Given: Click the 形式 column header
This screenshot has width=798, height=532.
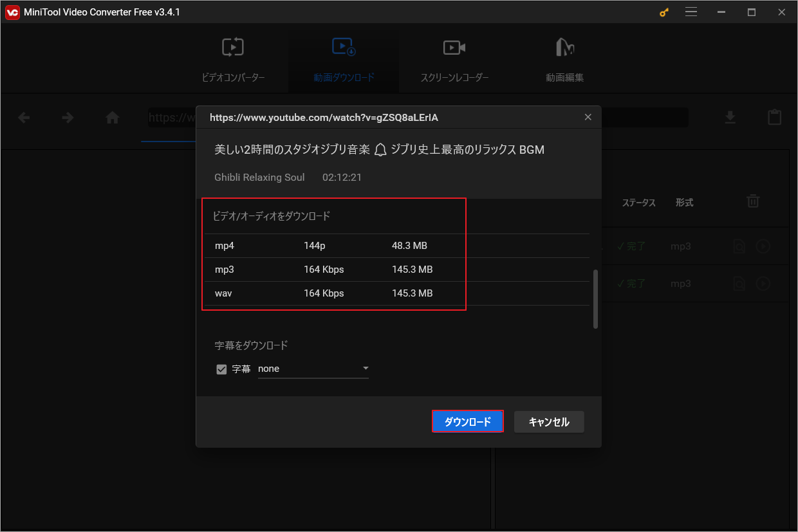Looking at the screenshot, I should click(x=684, y=203).
